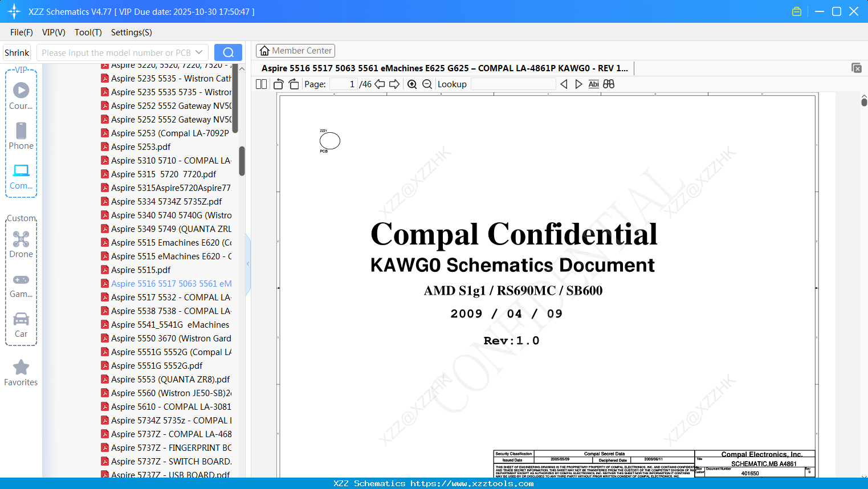868x489 pixels.
Task: Expand the model number dropdown arrow
Action: (199, 52)
